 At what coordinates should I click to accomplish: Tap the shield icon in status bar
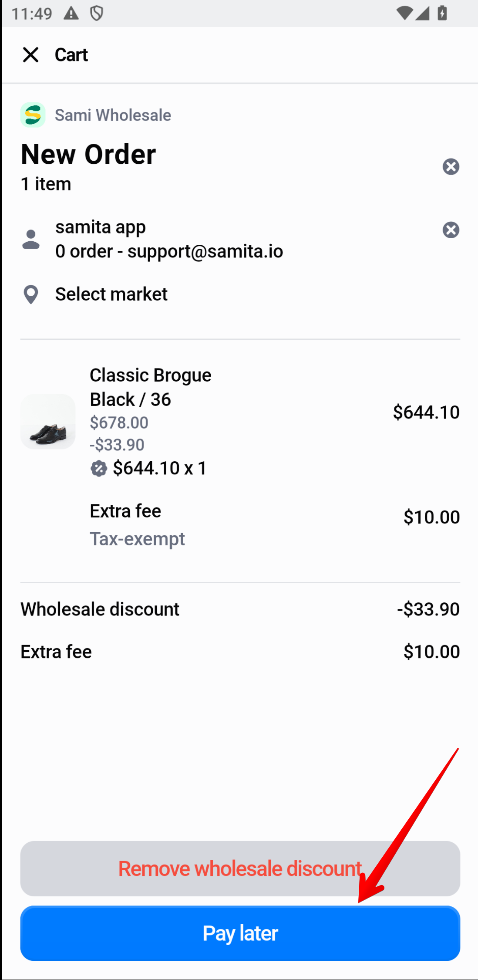click(97, 14)
